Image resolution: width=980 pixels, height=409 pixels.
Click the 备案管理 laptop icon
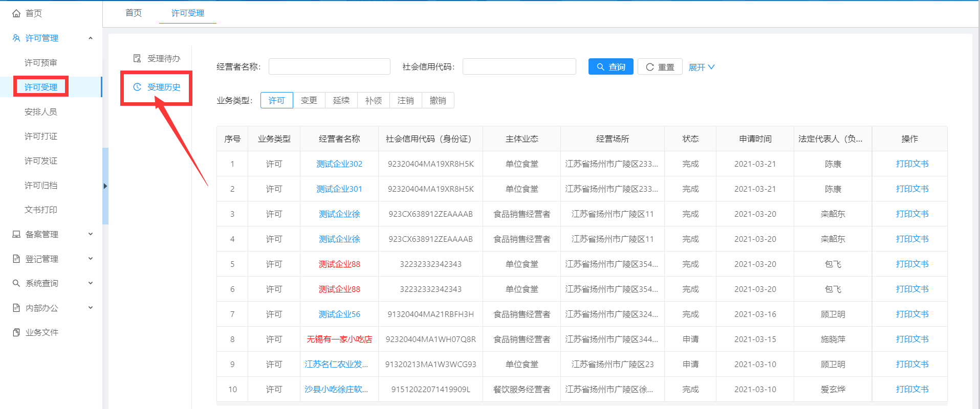(16, 234)
